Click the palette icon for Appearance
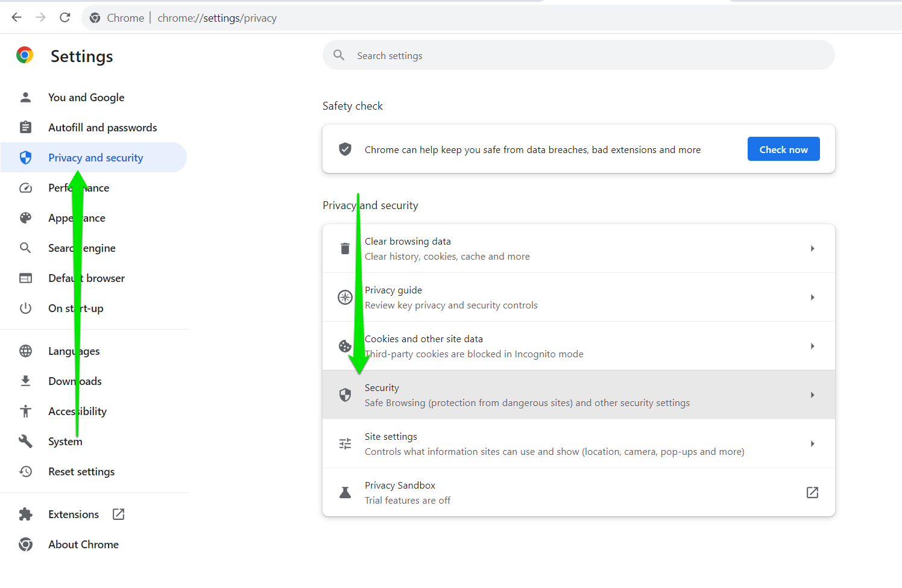The image size is (902, 588). (25, 217)
